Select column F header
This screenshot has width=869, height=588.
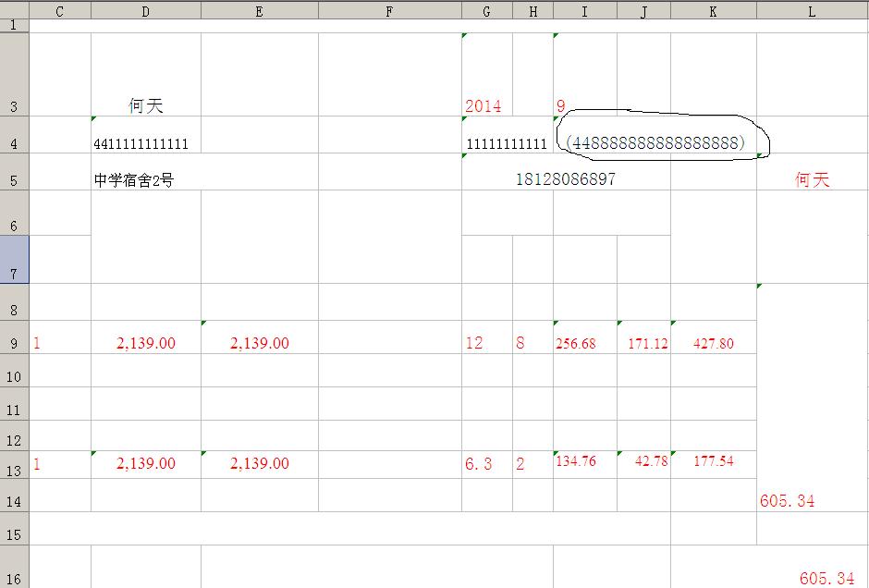389,10
